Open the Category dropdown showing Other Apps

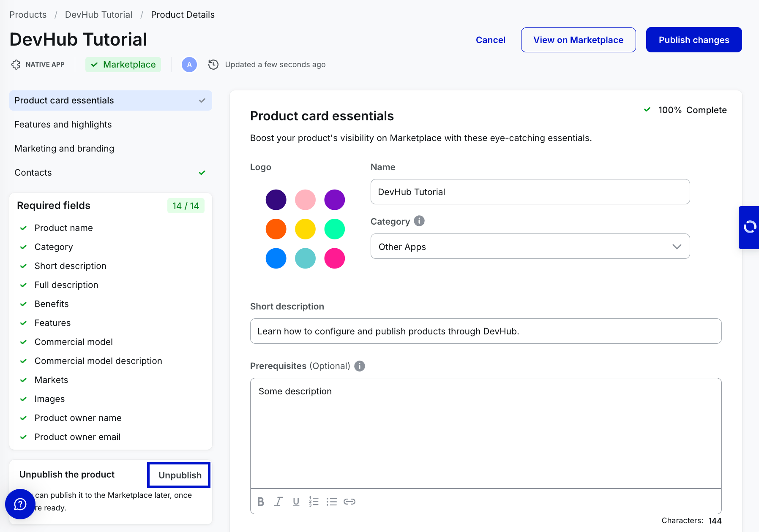(530, 247)
